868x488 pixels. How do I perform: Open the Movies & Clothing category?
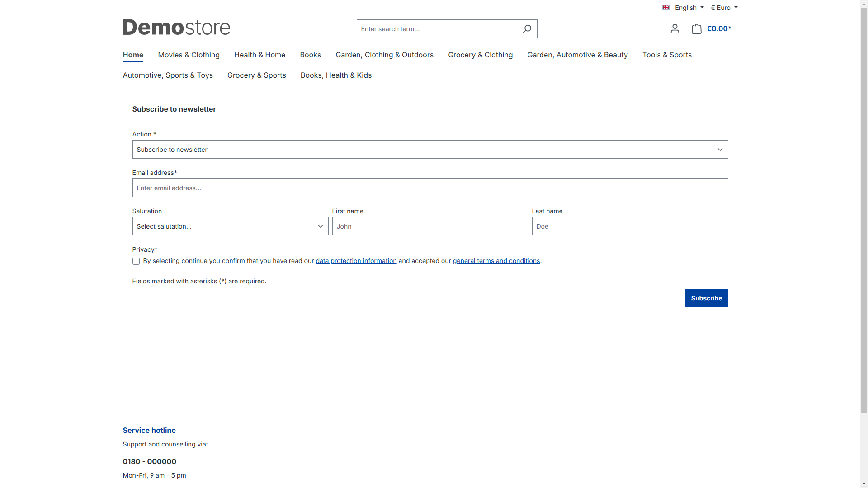click(189, 55)
